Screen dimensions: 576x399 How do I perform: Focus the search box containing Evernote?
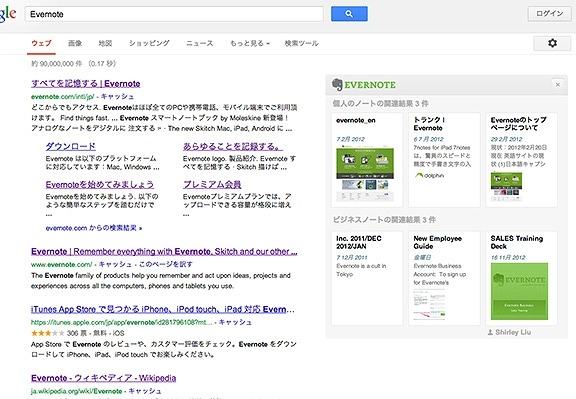pos(174,14)
